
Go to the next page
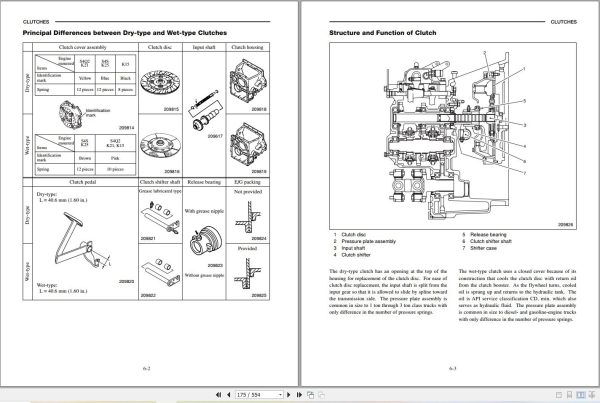coord(289,395)
